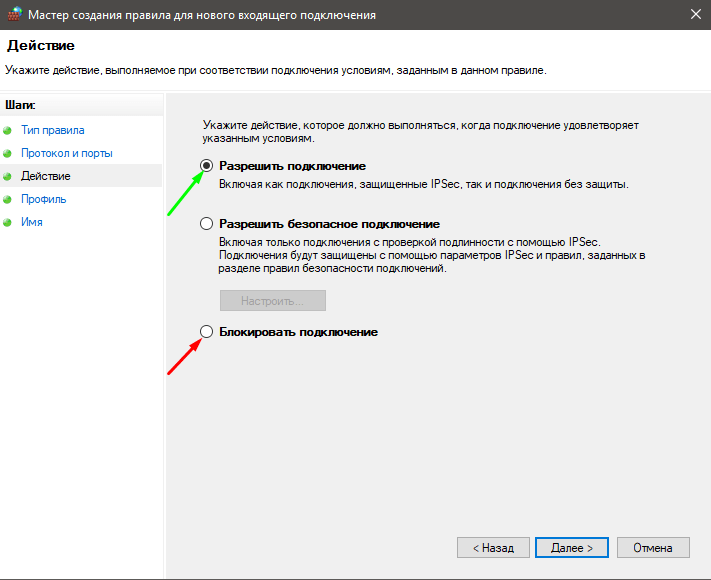Click the disabled 'Настроить...' button
The width and height of the screenshot is (711, 580).
(x=273, y=301)
